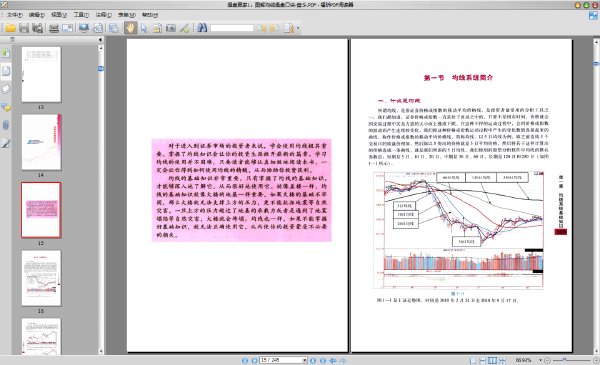Click the Open file folder icon
Viewport: 600px width, 365px height.
(10, 28)
